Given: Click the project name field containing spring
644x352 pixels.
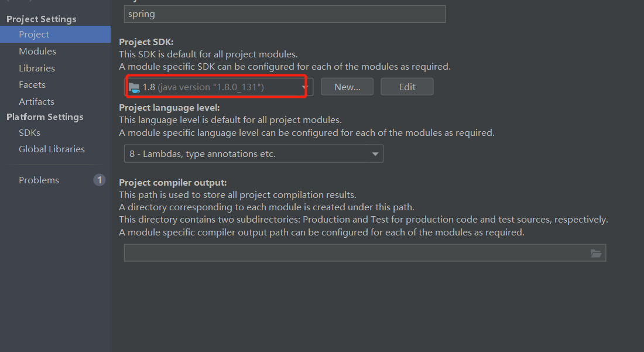Looking at the screenshot, I should point(285,14).
